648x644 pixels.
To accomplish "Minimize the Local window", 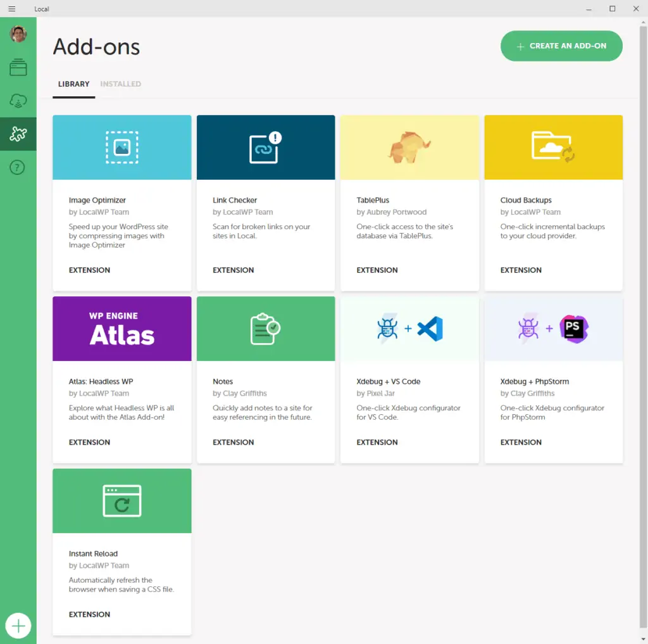I will pyautogui.click(x=589, y=9).
